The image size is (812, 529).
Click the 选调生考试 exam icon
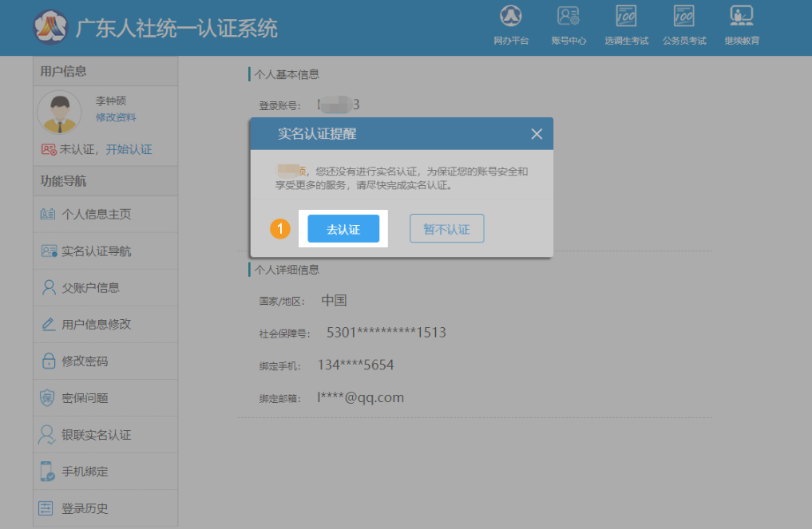[x=626, y=16]
